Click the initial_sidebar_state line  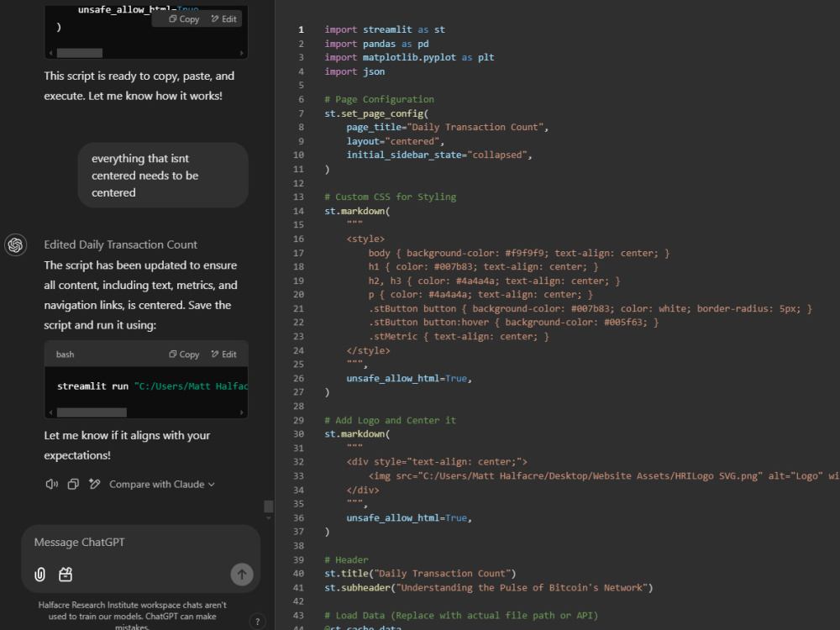tap(439, 155)
